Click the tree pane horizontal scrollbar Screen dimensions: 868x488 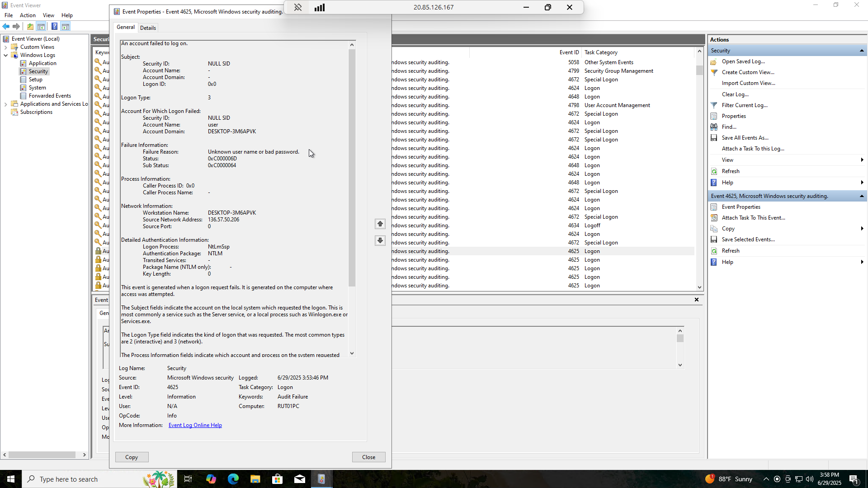click(x=42, y=455)
